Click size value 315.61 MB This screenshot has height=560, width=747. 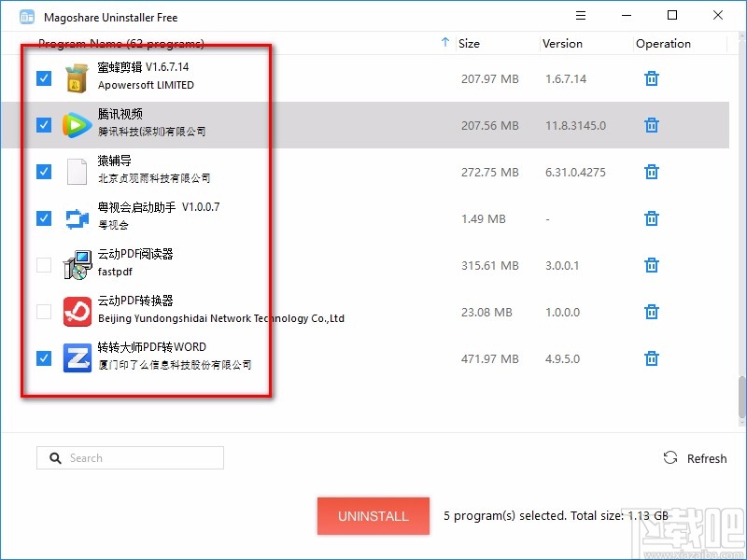pos(489,266)
